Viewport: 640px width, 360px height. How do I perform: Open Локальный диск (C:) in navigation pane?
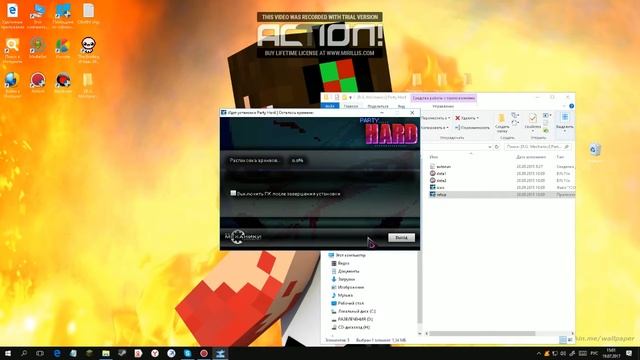(353, 311)
